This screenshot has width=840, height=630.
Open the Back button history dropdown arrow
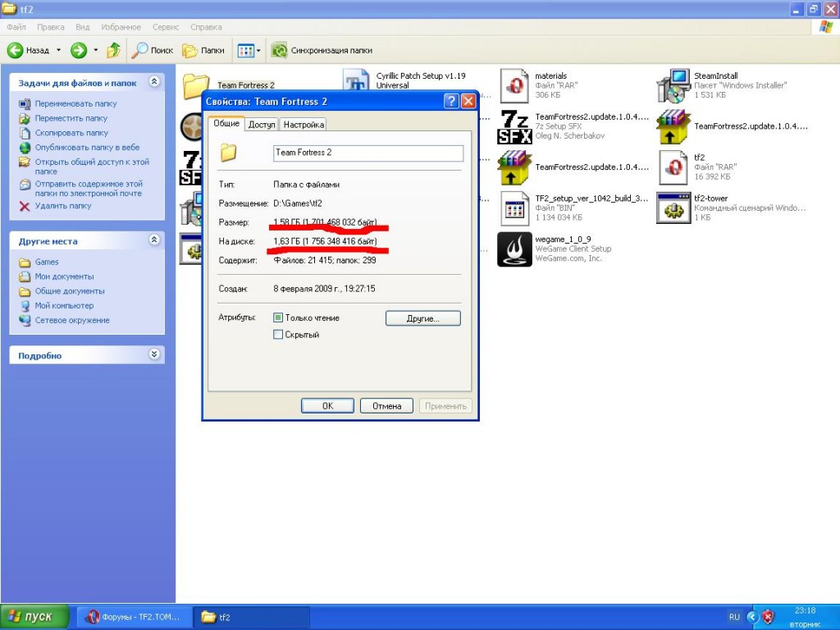(x=58, y=50)
